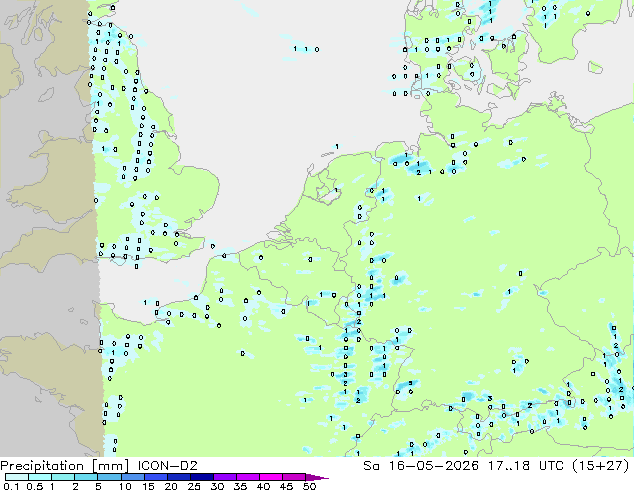
Task: Click the 5–10 mm legend swatch
Action: [x=109, y=477]
